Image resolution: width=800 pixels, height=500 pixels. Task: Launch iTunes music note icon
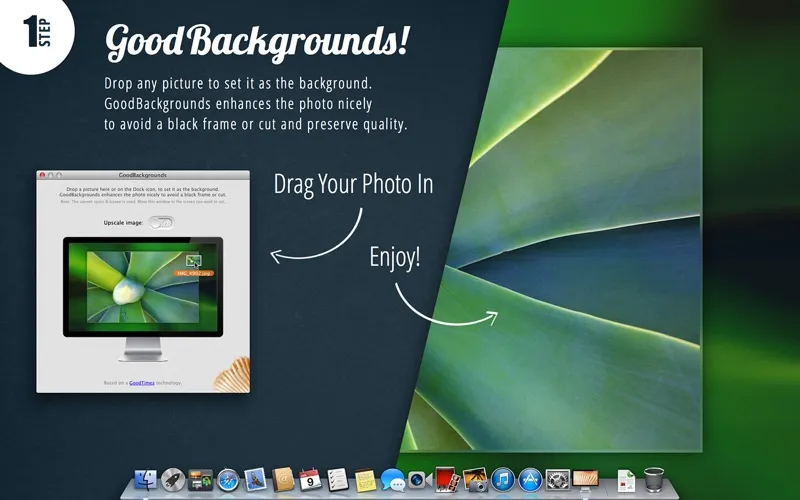[503, 480]
